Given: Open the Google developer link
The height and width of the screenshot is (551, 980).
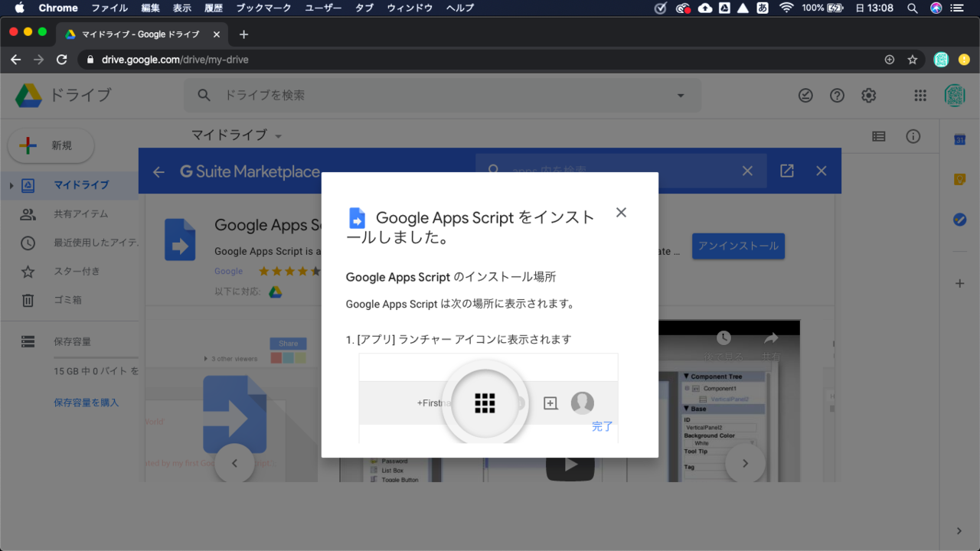Looking at the screenshot, I should tap(228, 271).
